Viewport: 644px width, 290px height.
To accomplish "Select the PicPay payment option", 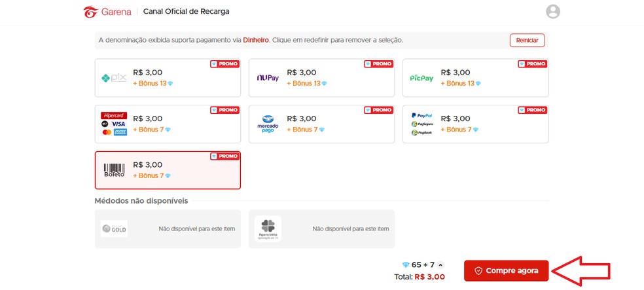I will (x=476, y=78).
